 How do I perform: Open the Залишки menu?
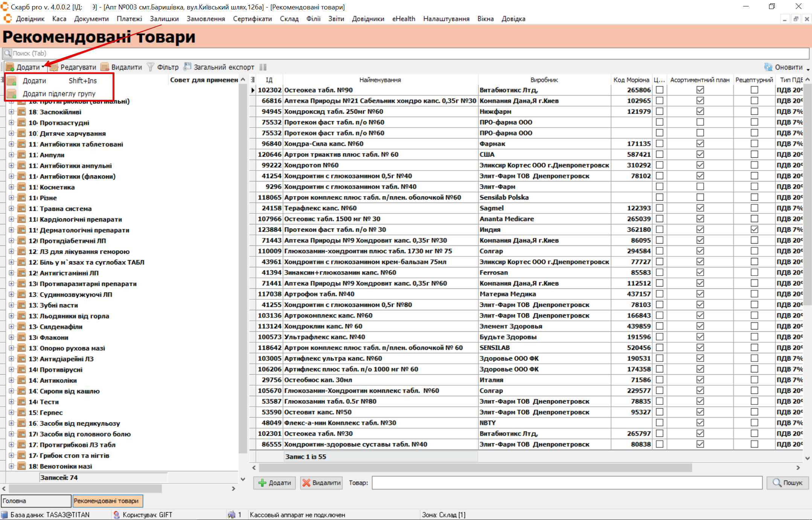point(164,19)
